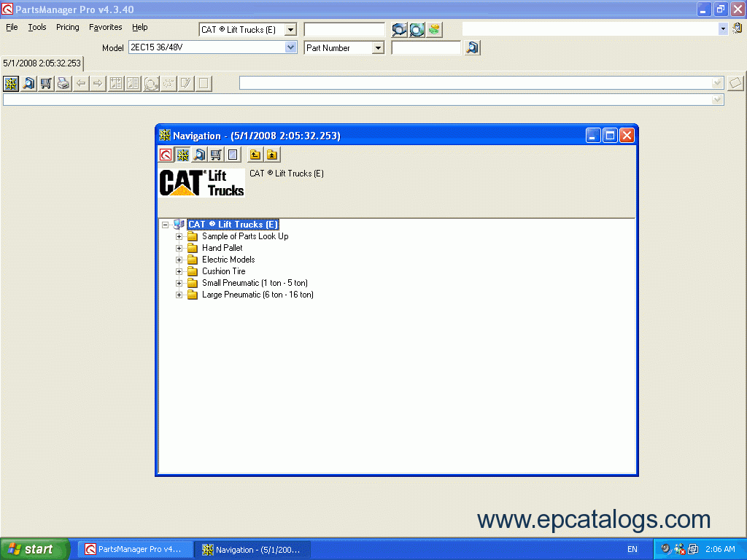Screen dimensions: 747x560
Task: Click the circular refresh icon in main toolbar
Action: tap(151, 84)
